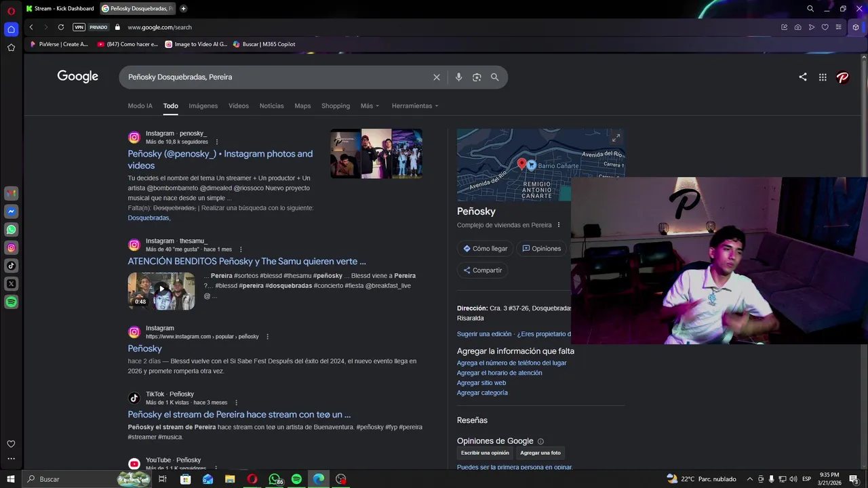Open Instagram in the Opera sidebar

tap(11, 248)
